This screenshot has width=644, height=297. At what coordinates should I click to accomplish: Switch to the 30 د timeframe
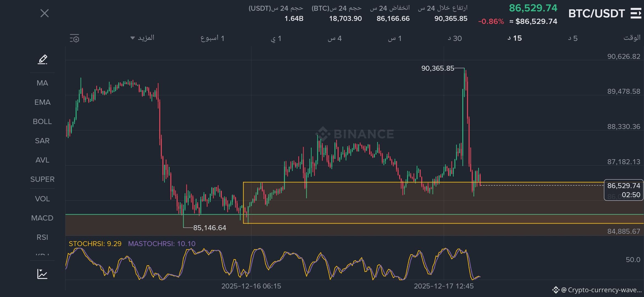point(455,38)
